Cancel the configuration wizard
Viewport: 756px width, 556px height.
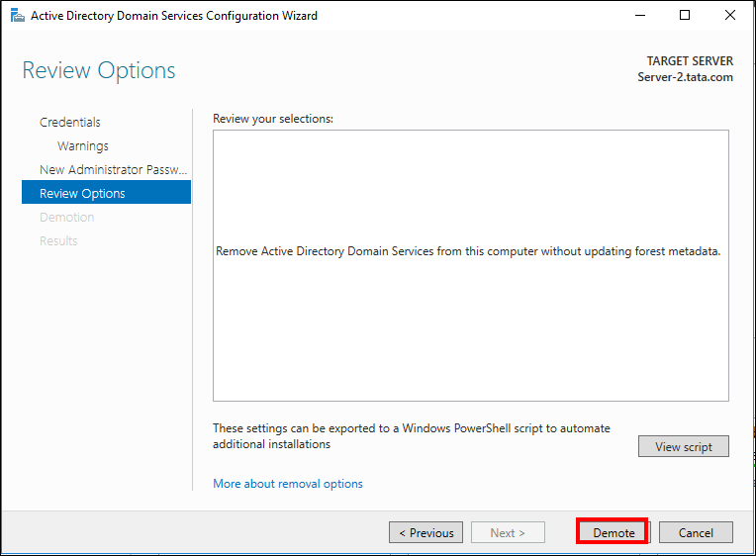[x=696, y=532]
